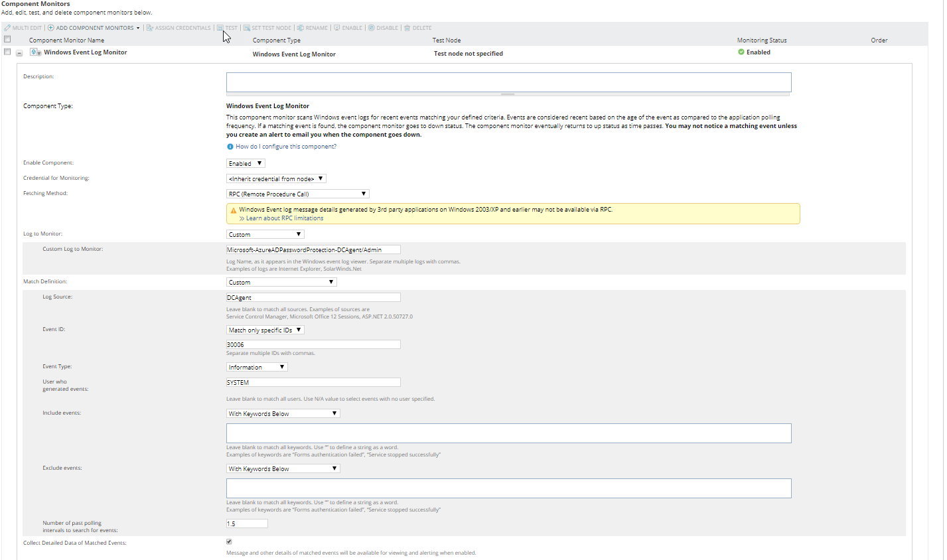Click the Test Node column header
This screenshot has width=947, height=560.
pyautogui.click(x=447, y=40)
